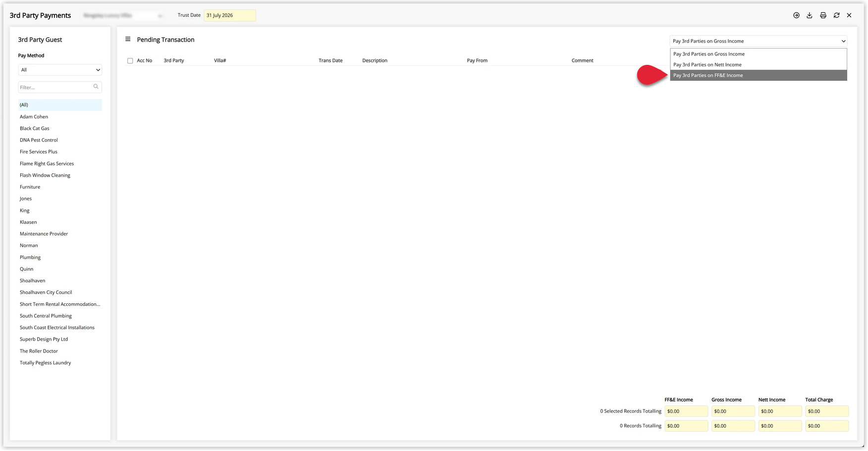The height and width of the screenshot is (451, 868).
Task: Select Quinn in the list
Action: 60,269
